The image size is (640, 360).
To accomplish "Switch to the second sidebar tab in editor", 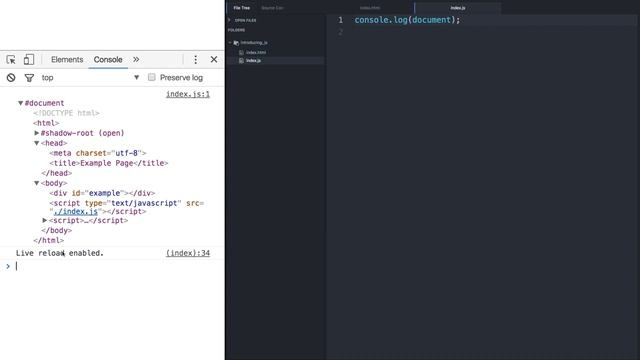I will (x=272, y=8).
